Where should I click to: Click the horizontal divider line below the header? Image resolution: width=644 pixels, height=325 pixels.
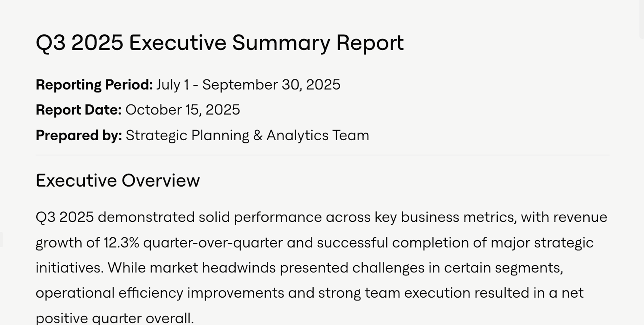pos(322,155)
